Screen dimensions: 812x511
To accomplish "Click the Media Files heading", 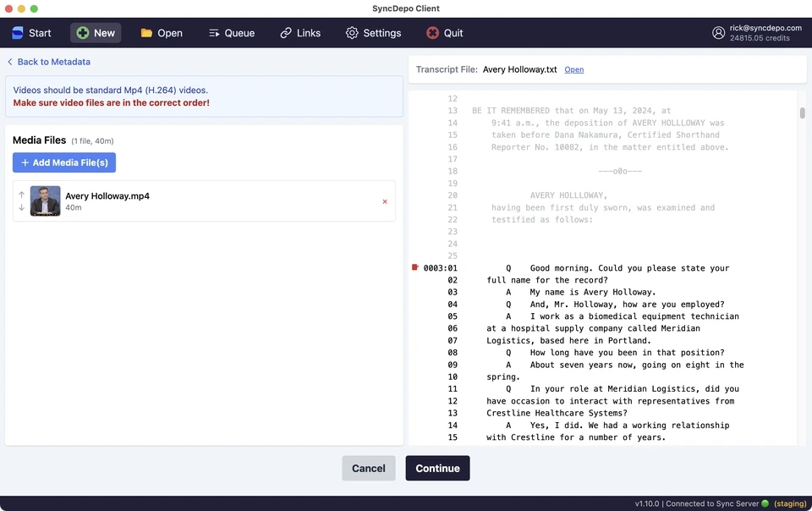I will (x=40, y=140).
